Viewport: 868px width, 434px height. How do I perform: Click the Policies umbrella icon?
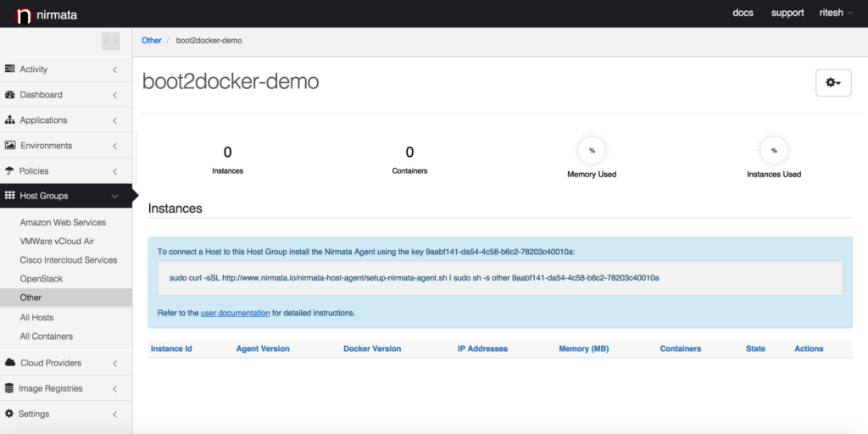click(9, 170)
